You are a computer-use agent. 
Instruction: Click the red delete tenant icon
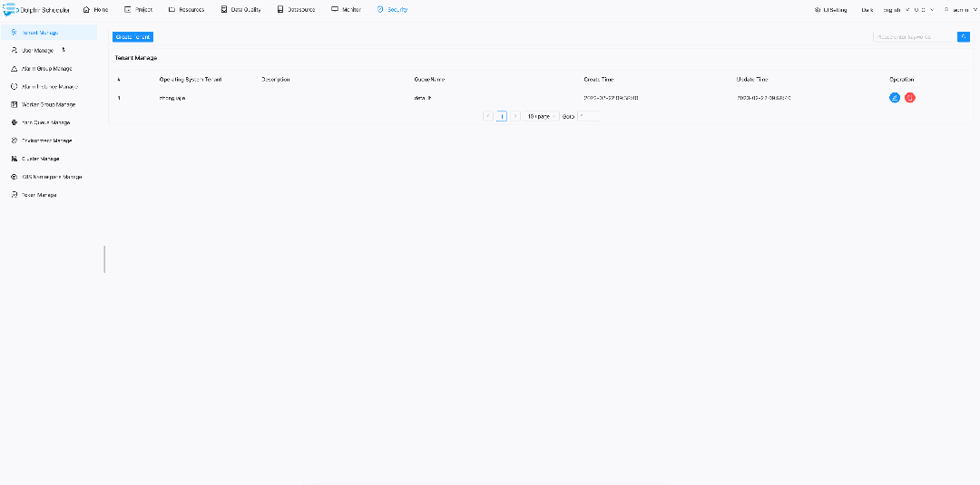pos(910,97)
